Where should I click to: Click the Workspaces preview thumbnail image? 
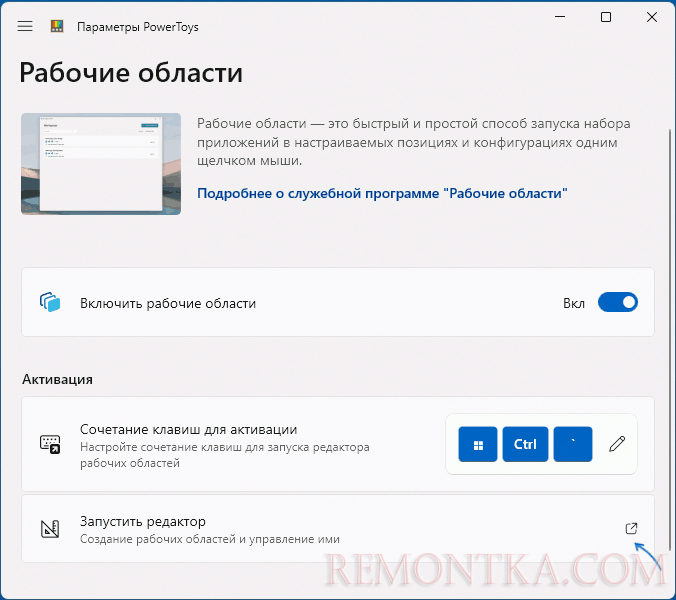101,164
